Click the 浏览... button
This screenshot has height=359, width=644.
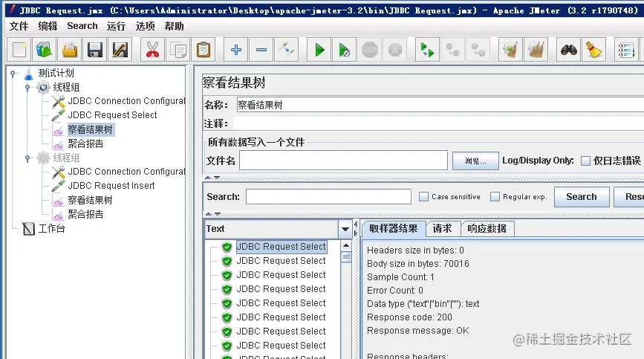click(x=475, y=161)
